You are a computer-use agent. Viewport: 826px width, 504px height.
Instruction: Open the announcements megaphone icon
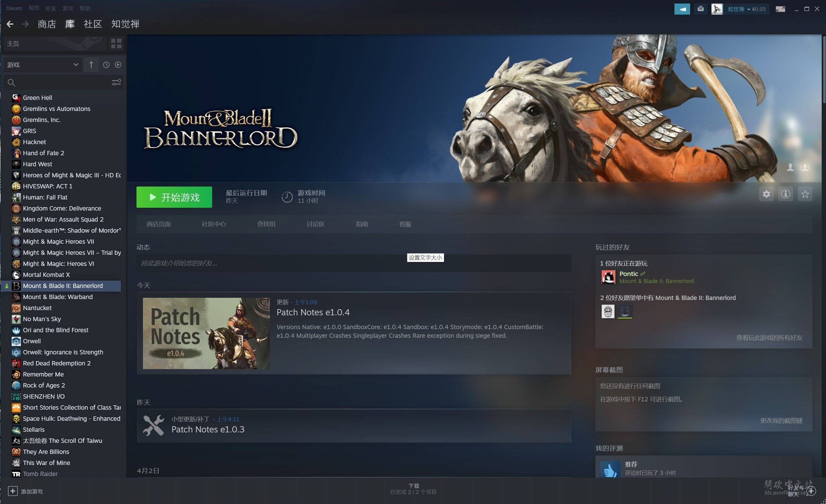[682, 9]
